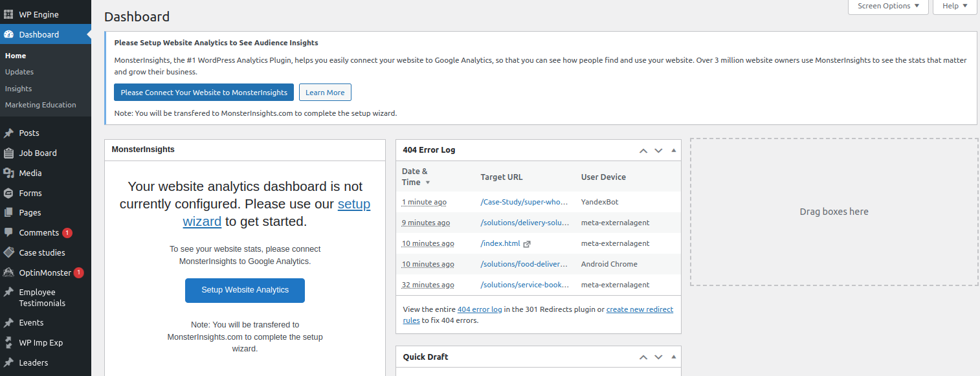This screenshot has height=376, width=980.
Task: Click the Android Chrome user device cell
Action: coord(609,264)
